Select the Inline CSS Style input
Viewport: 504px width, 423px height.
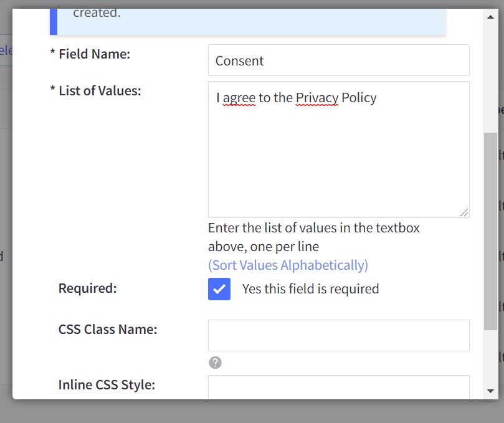[x=338, y=387]
